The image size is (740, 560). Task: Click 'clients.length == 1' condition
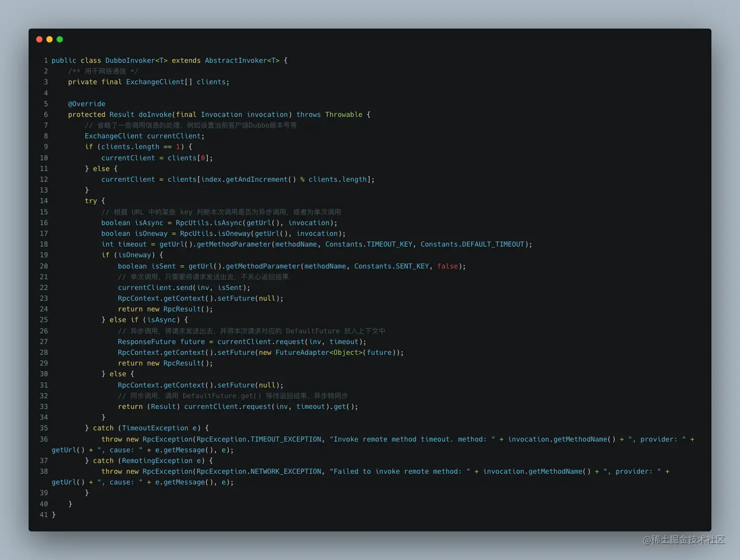(140, 147)
